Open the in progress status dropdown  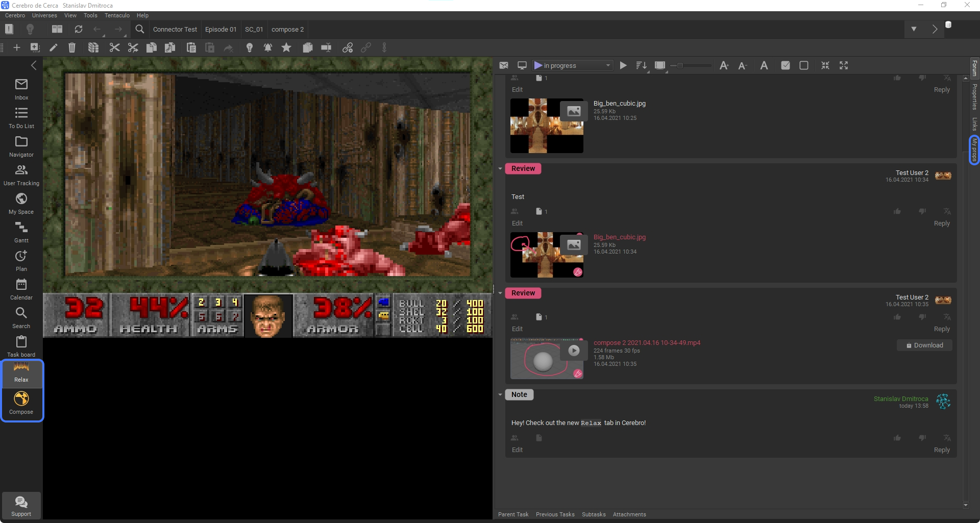tap(572, 65)
